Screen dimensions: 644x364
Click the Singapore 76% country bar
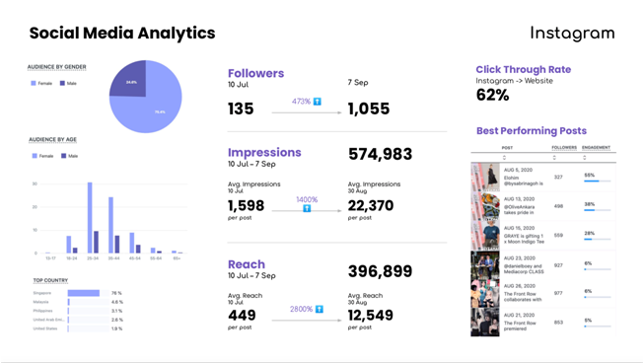pyautogui.click(x=84, y=293)
